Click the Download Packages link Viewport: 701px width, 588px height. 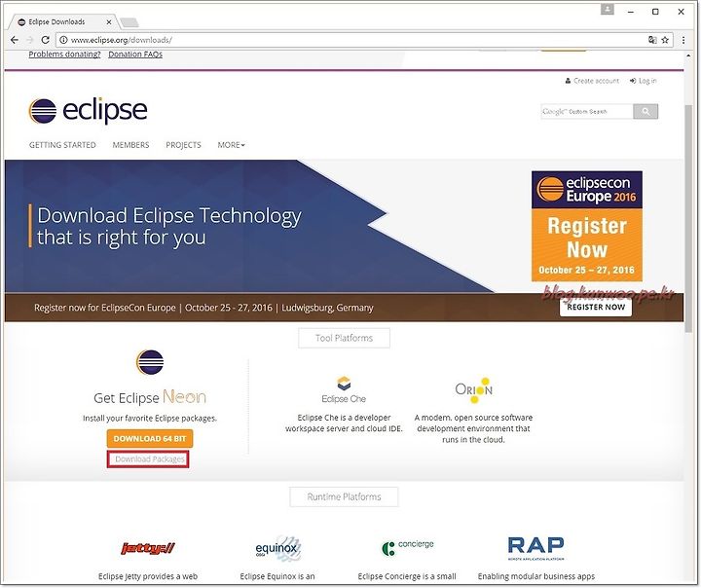click(x=150, y=459)
